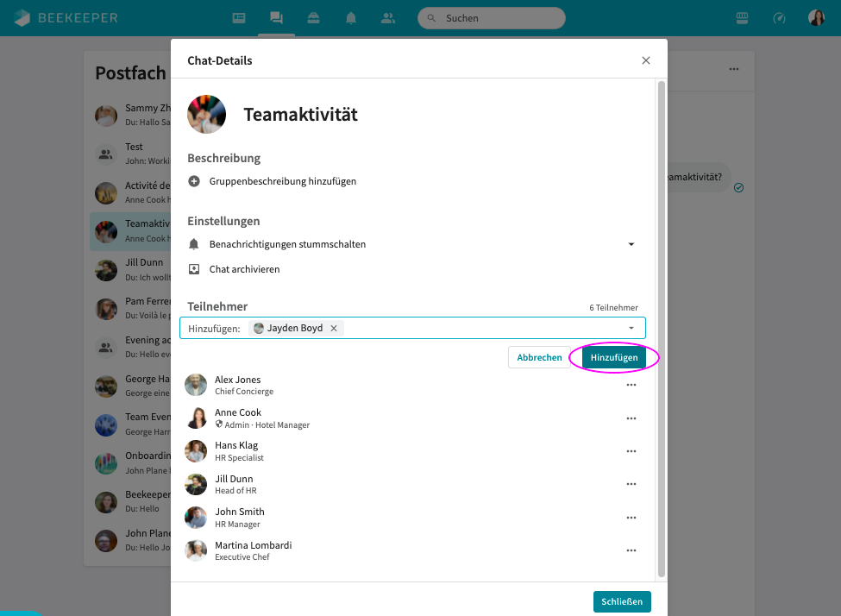The width and height of the screenshot is (841, 616).
Task: Open more options for Jill Dunn
Action: (x=631, y=484)
